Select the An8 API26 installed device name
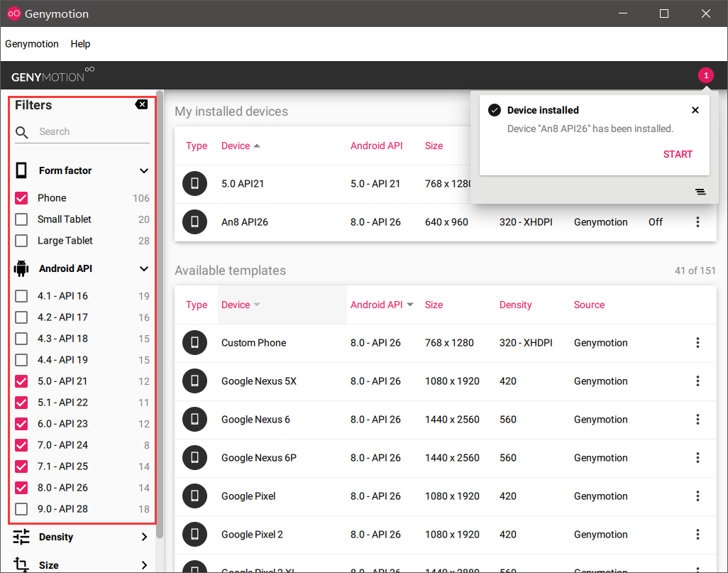The height and width of the screenshot is (573, 728). (x=245, y=222)
